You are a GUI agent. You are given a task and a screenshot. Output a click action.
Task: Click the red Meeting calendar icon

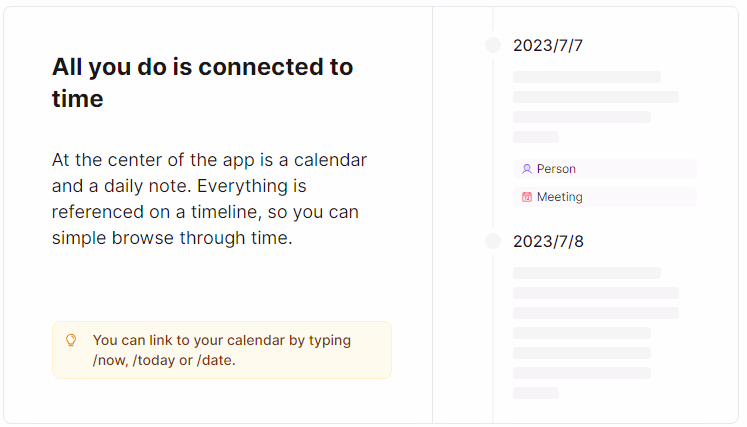(x=527, y=197)
